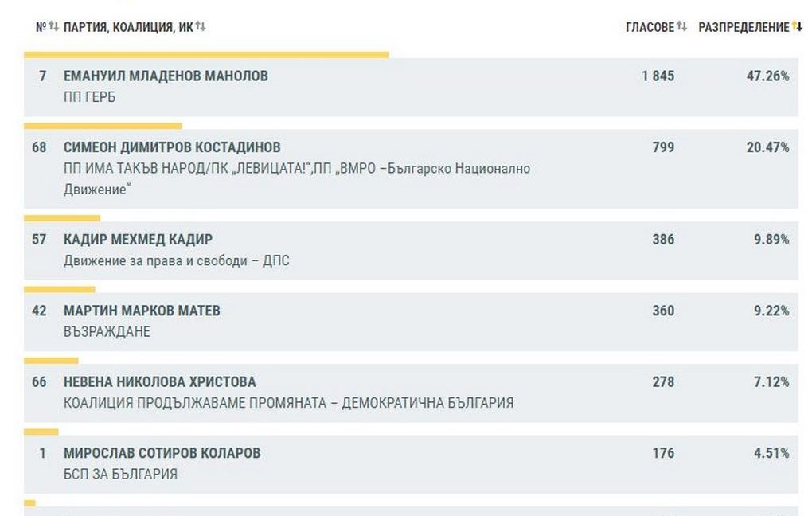Click yellow progress bar above Костадинов's row
Screen dimensions: 812x516
click(103, 126)
